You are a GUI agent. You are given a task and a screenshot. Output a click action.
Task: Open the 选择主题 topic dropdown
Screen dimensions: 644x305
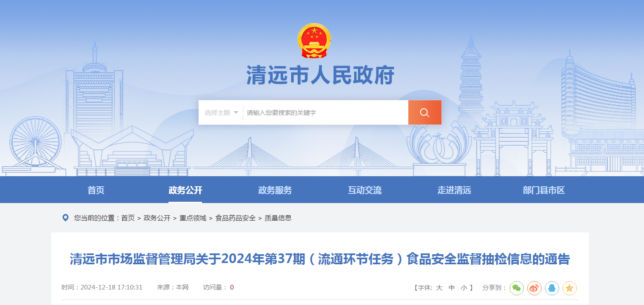pyautogui.click(x=221, y=112)
